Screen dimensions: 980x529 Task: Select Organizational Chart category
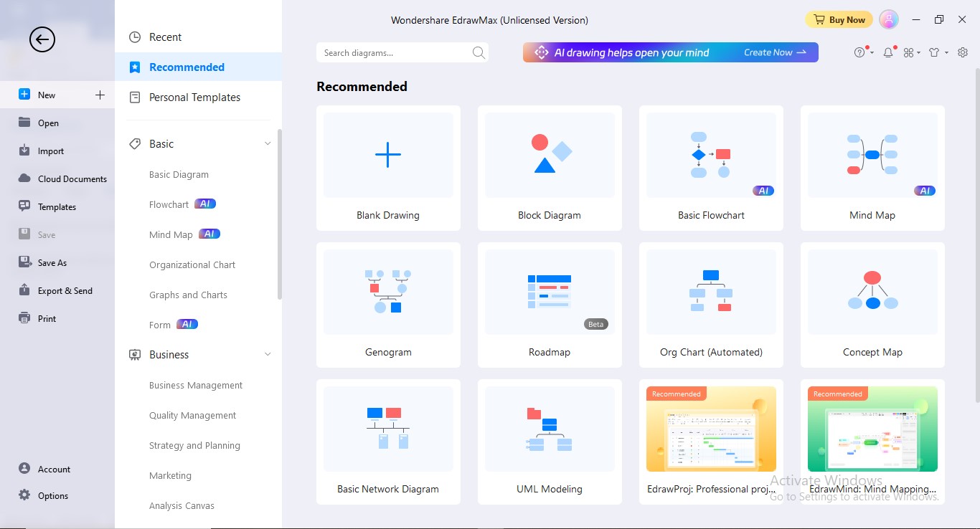point(192,264)
